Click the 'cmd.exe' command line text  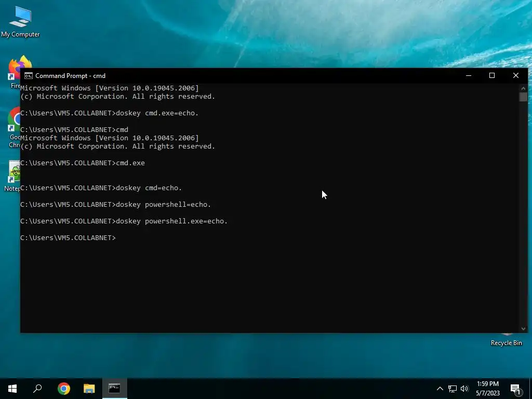pos(130,163)
